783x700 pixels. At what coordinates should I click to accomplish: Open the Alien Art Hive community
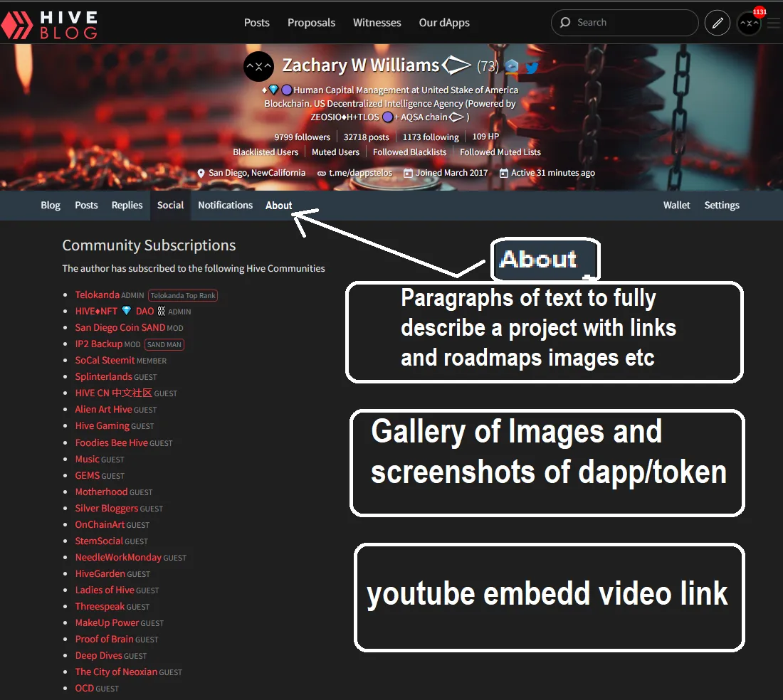103,410
